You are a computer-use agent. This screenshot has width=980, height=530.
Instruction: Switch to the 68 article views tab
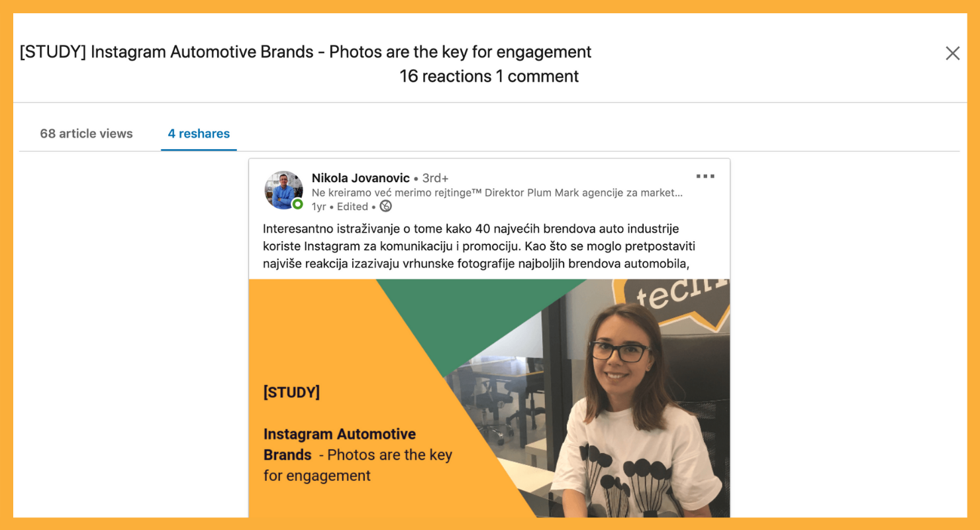click(x=86, y=134)
